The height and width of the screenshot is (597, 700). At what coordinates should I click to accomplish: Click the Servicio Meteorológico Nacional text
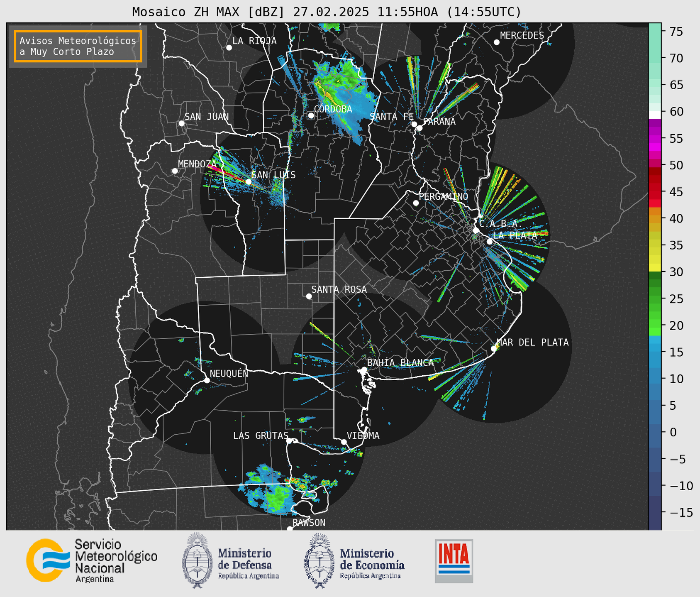[x=116, y=561]
